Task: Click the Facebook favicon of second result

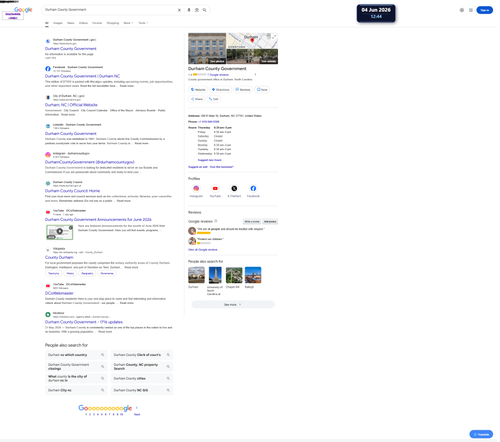Action: (x=48, y=69)
